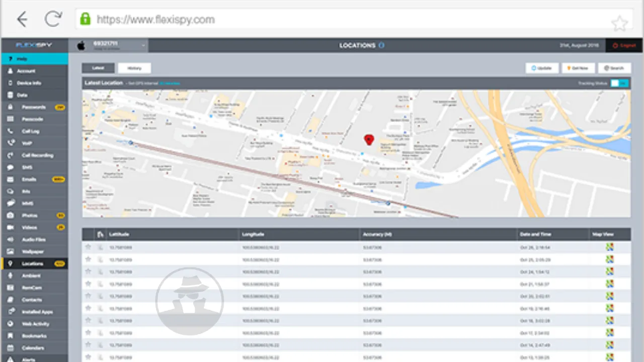Open Help in the sidebar
The width and height of the screenshot is (644, 362).
pos(34,59)
